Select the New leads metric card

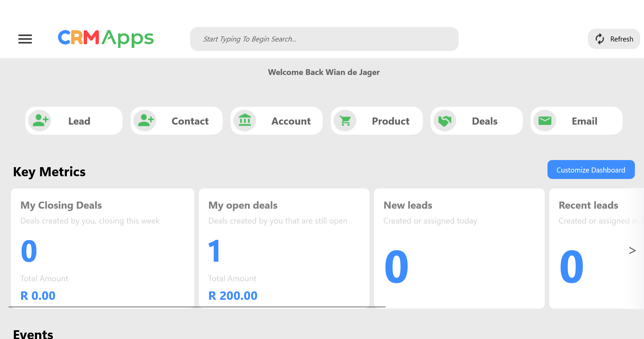(459, 248)
